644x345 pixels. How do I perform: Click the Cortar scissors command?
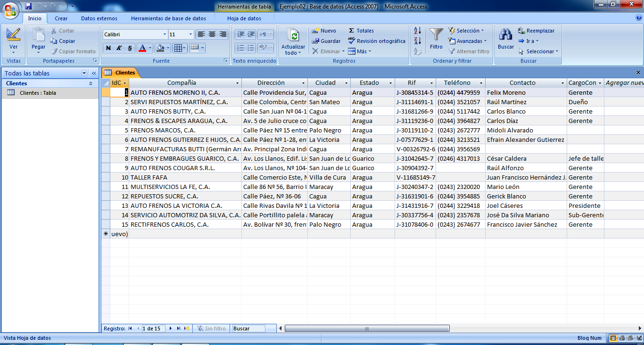click(62, 31)
